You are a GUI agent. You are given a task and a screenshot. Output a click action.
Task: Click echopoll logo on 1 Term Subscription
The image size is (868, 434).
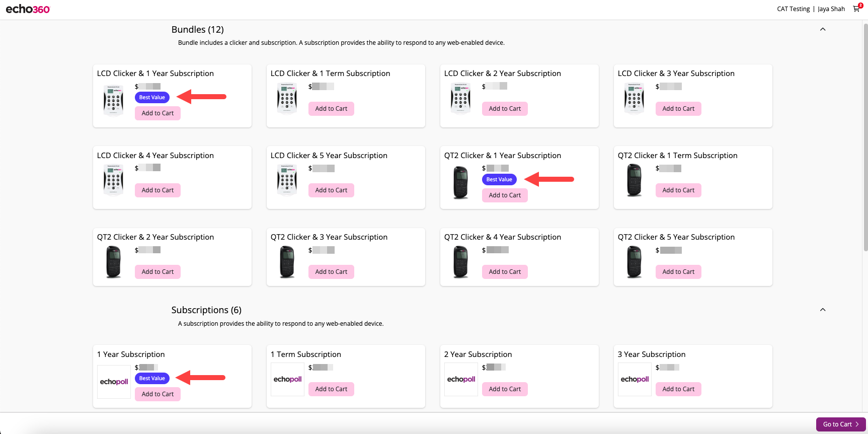(287, 379)
